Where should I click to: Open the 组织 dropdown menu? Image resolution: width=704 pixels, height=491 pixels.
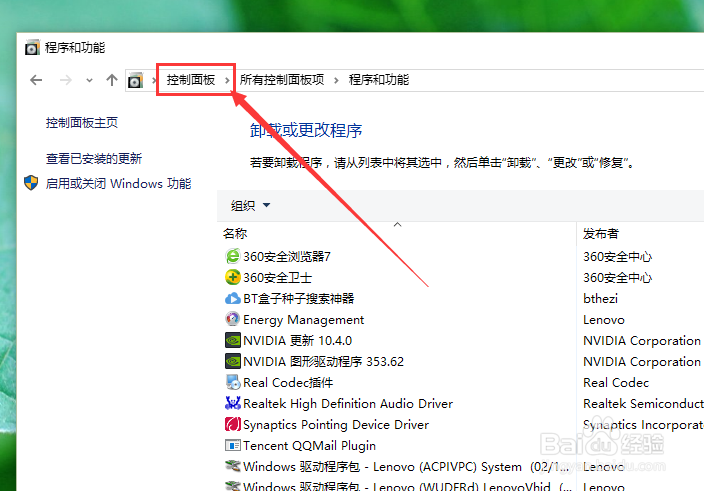[251, 206]
